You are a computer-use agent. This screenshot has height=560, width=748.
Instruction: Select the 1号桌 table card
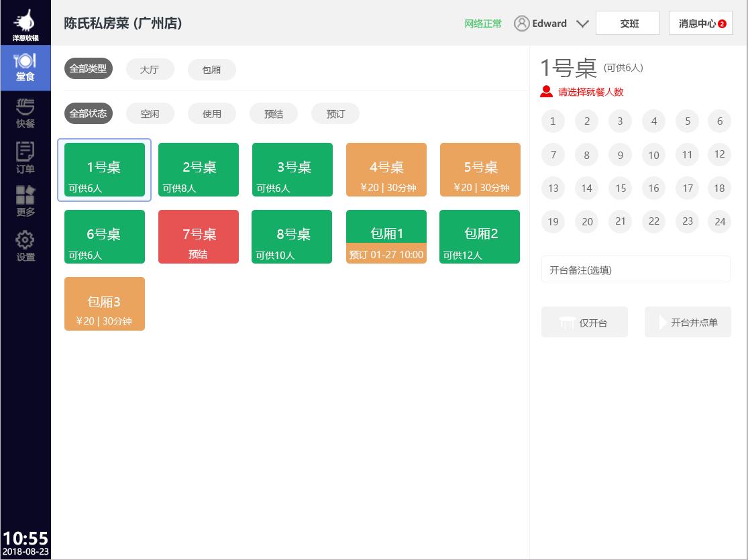105,170
